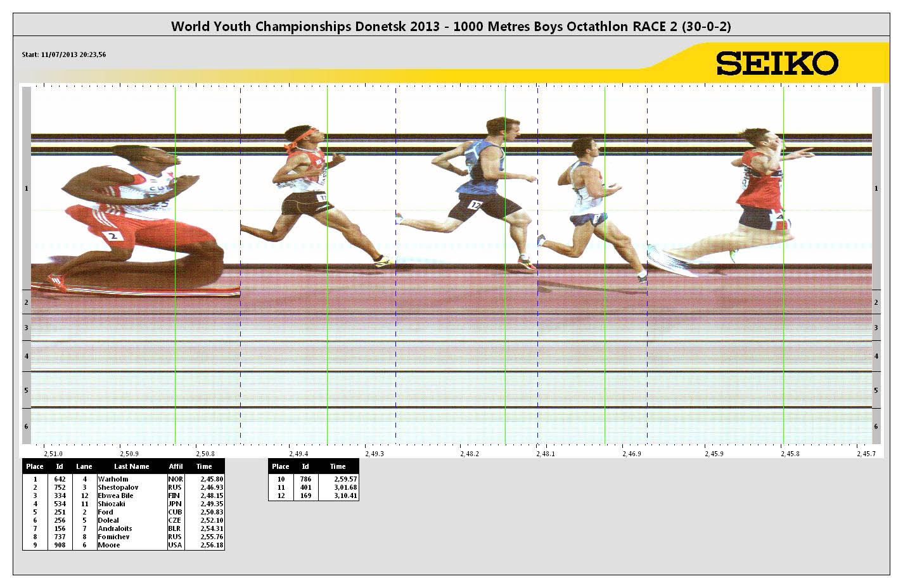Click the Start timestamp text
This screenshot has height=588, width=903.
pos(64,54)
